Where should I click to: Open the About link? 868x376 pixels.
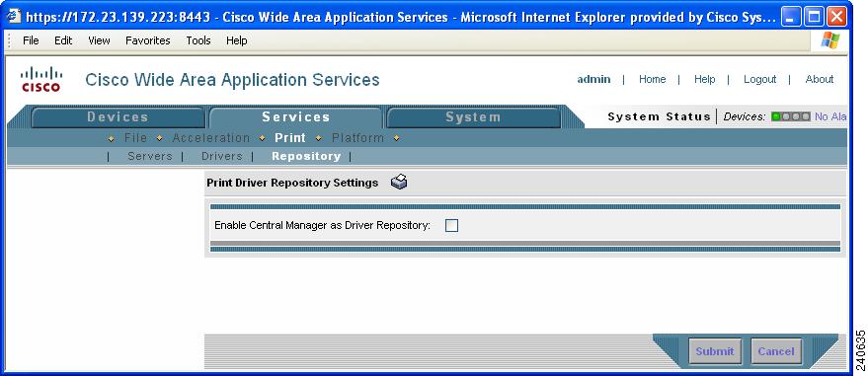coord(820,79)
